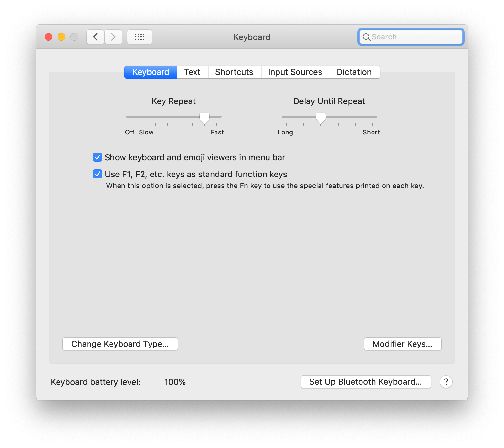Focus the Search input field

point(415,37)
